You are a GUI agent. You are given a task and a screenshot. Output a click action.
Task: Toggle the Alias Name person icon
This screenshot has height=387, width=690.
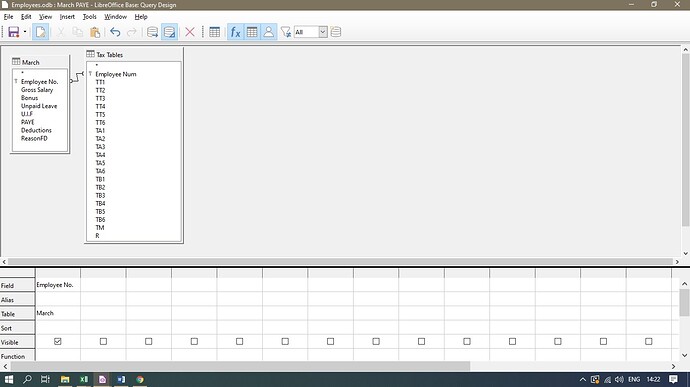pyautogui.click(x=268, y=32)
